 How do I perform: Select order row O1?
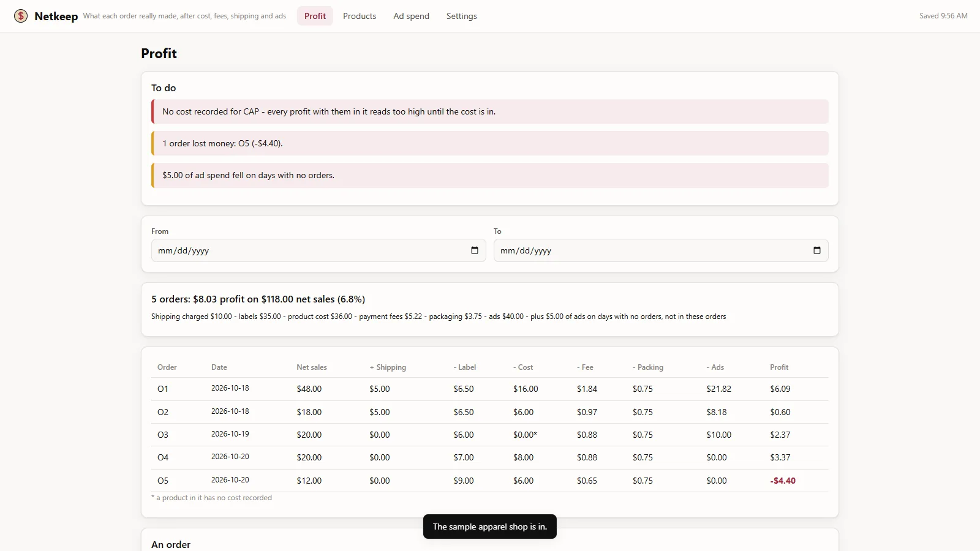pyautogui.click(x=490, y=389)
